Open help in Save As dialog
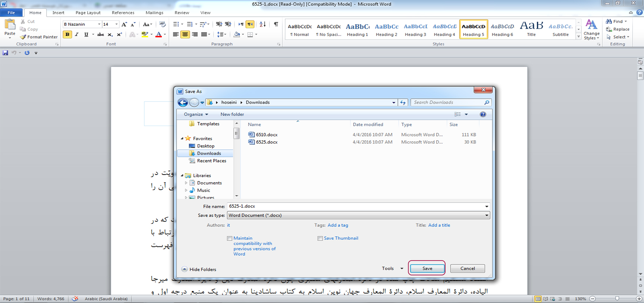This screenshot has height=303, width=644. (x=483, y=114)
